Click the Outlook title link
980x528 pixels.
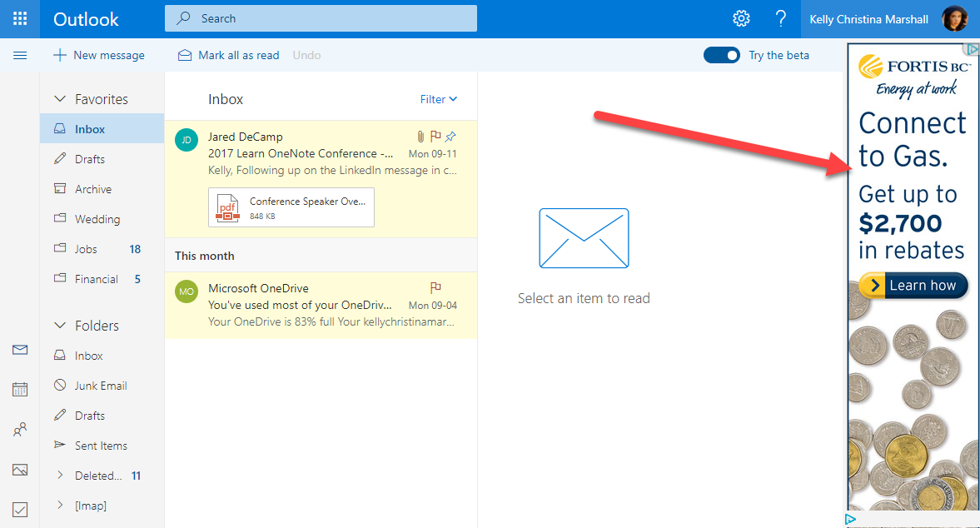(86, 19)
